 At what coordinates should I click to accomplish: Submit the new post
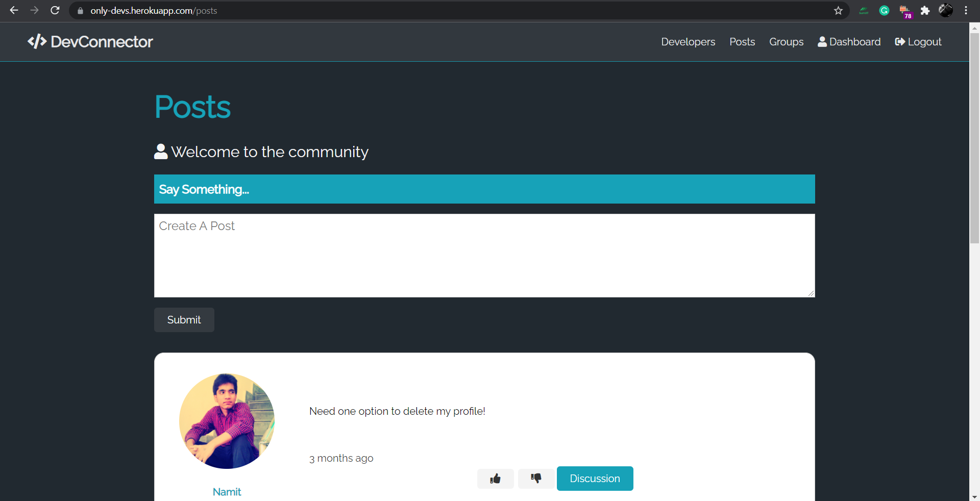coord(184,320)
